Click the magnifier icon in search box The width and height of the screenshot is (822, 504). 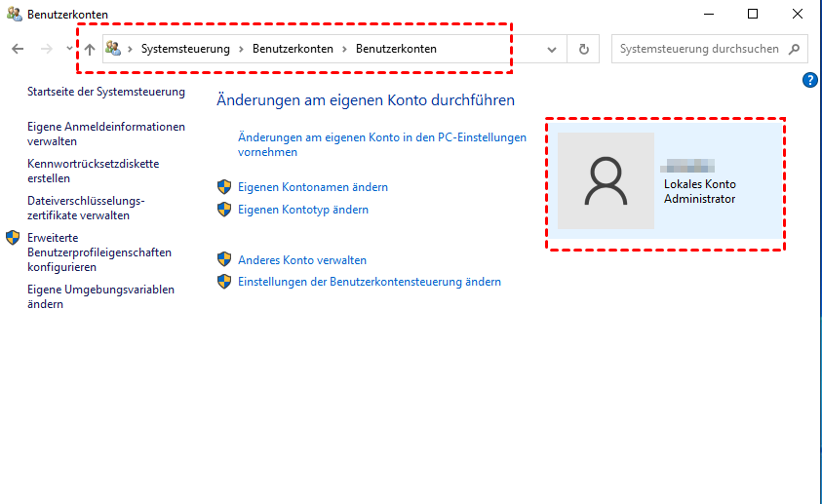tap(795, 49)
